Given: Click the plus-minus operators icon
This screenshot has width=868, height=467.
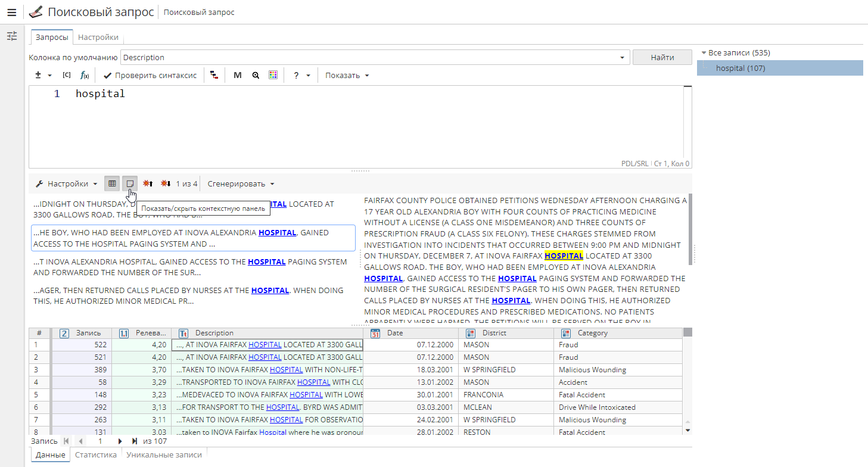Looking at the screenshot, I should pyautogui.click(x=38, y=75).
